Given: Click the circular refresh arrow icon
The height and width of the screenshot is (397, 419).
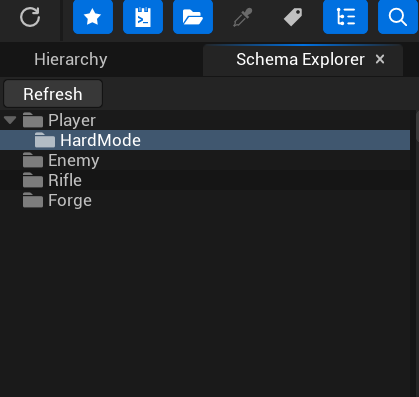Looking at the screenshot, I should point(30,17).
